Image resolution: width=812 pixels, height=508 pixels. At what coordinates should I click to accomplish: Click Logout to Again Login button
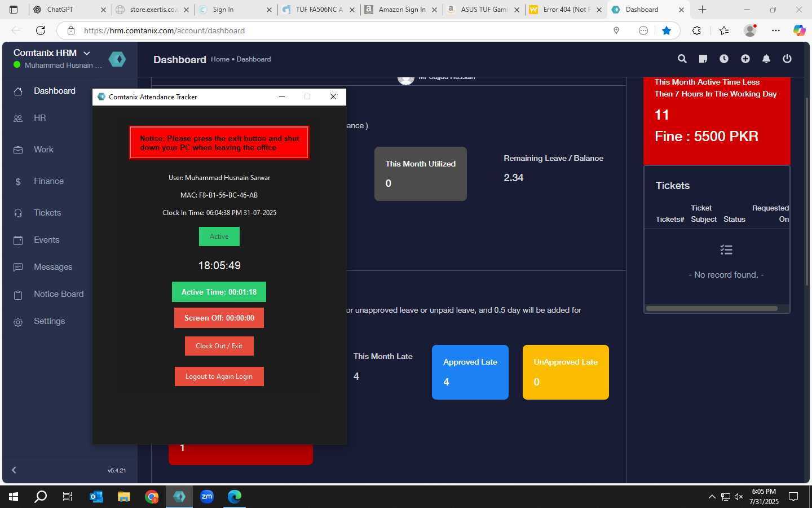pyautogui.click(x=219, y=376)
